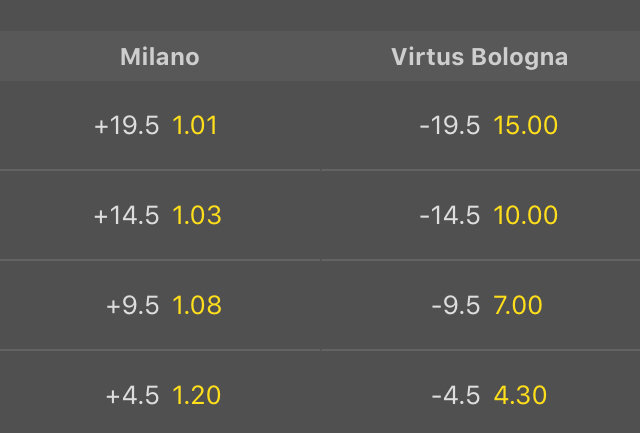Tap the yellow 7.00 odds value

pos(518,305)
